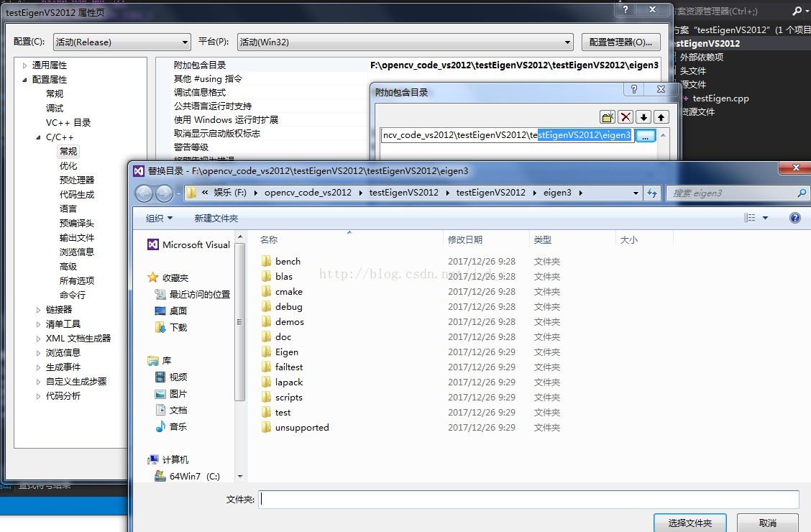Collapse the 配置属性 tree node
Screen dimensions: 811x532
pos(25,80)
